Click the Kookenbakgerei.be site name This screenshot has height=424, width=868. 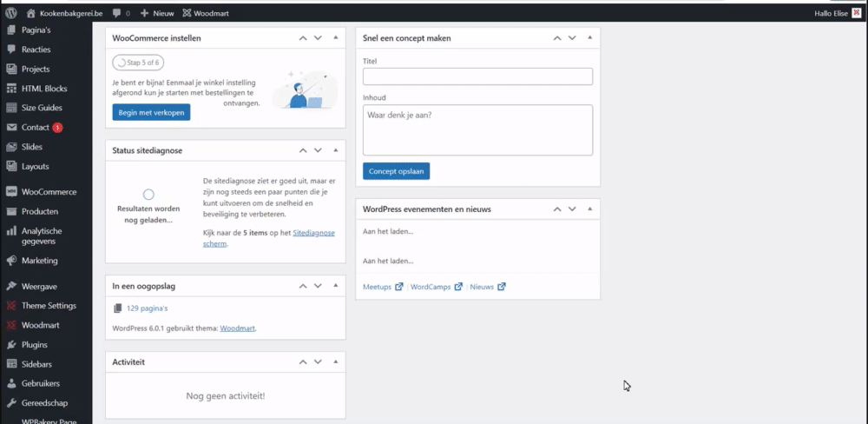(x=71, y=13)
